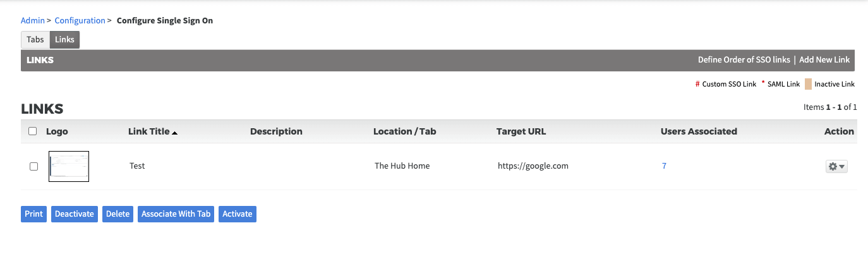868x259 pixels.
Task: Go to Admin breadcrumb
Action: pos(33,21)
